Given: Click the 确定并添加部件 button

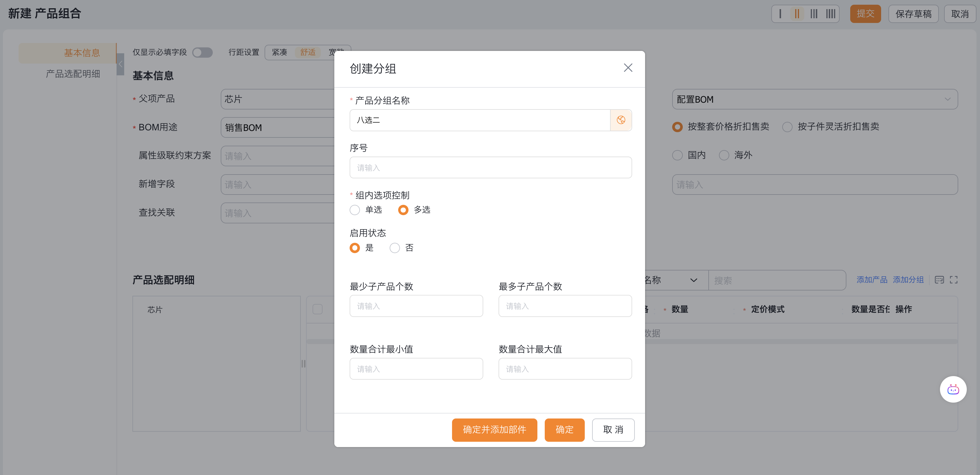Looking at the screenshot, I should coord(494,430).
